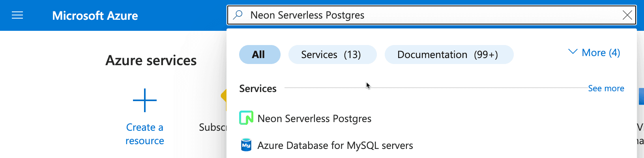Click the partially hidden Subscriptions label
The width and height of the screenshot is (644, 158).
pos(213,127)
